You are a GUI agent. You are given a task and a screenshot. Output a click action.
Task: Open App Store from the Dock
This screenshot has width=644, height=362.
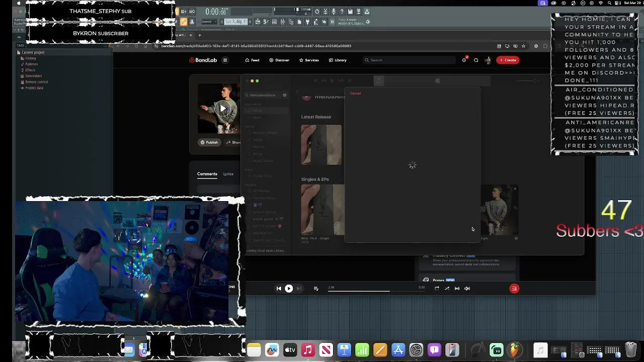pyautogui.click(x=398, y=350)
